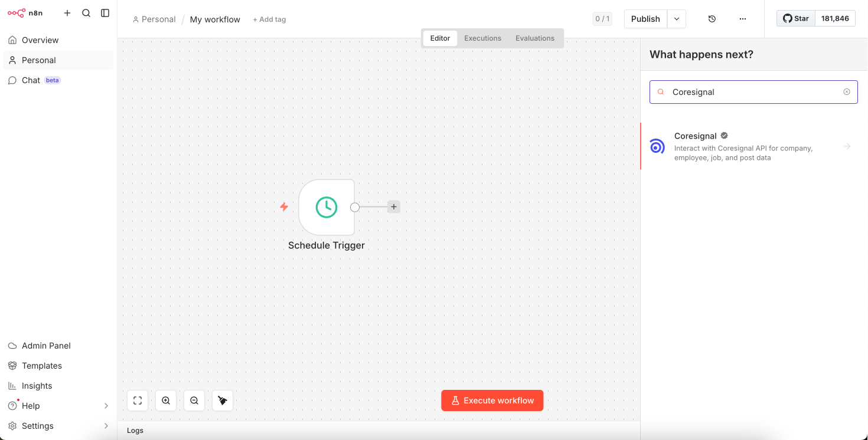Click the My workflow title

tap(215, 19)
